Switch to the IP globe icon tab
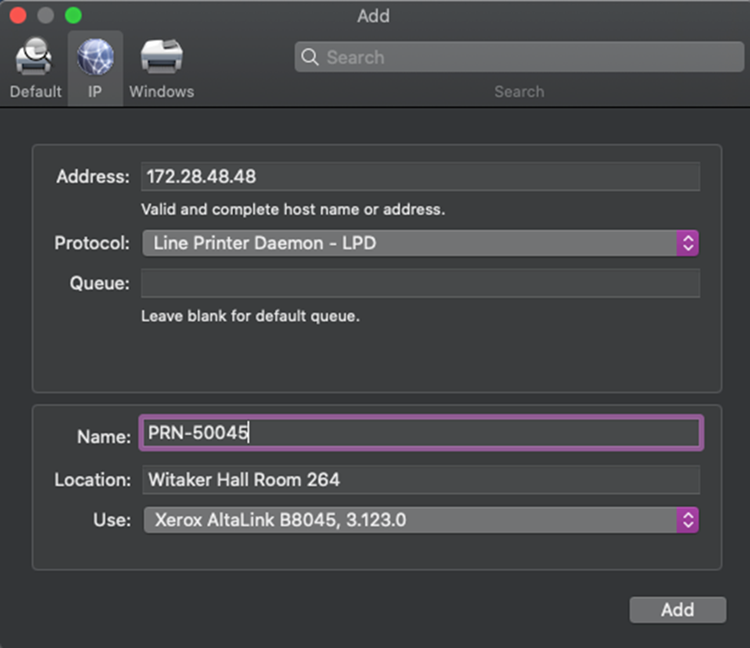750x648 pixels. [95, 57]
